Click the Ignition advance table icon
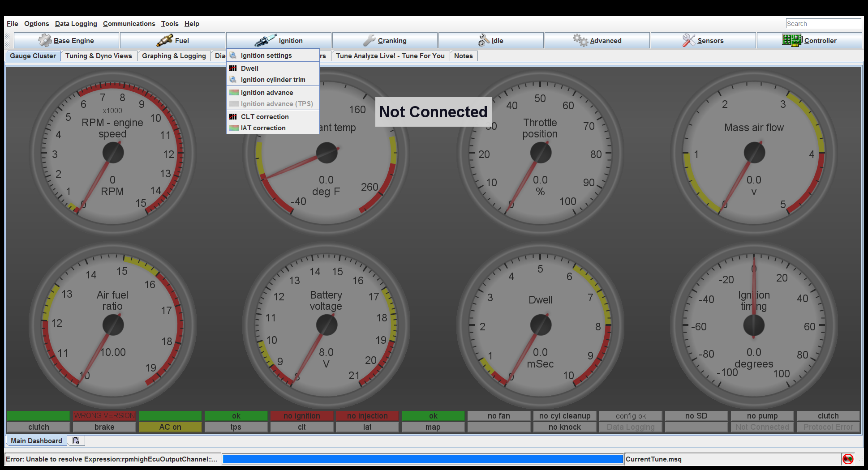 pyautogui.click(x=234, y=92)
